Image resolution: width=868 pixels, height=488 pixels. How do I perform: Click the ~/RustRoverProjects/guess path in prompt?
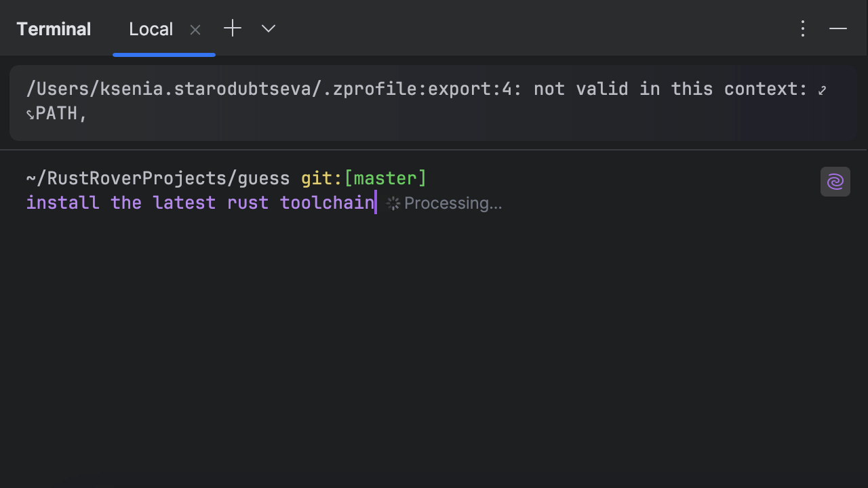pyautogui.click(x=158, y=178)
